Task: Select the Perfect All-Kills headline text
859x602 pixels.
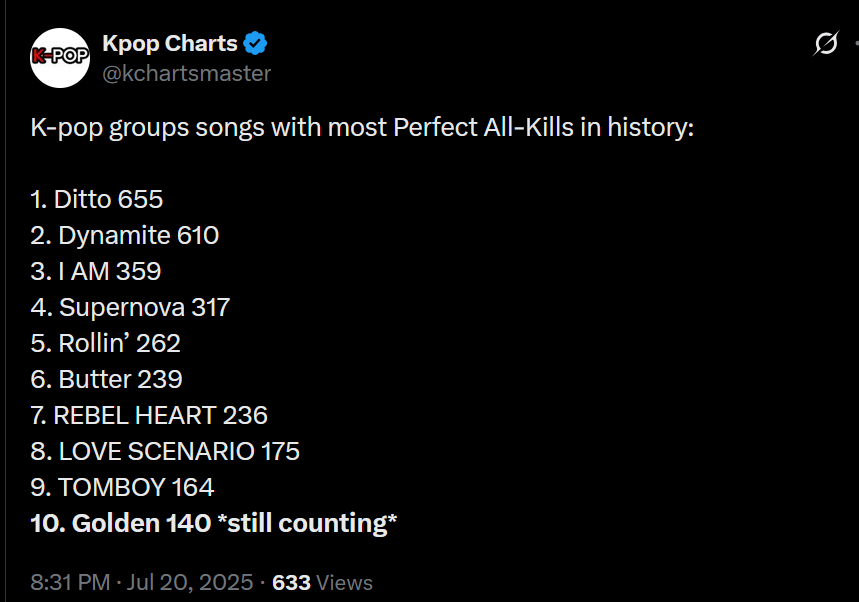Action: [362, 128]
